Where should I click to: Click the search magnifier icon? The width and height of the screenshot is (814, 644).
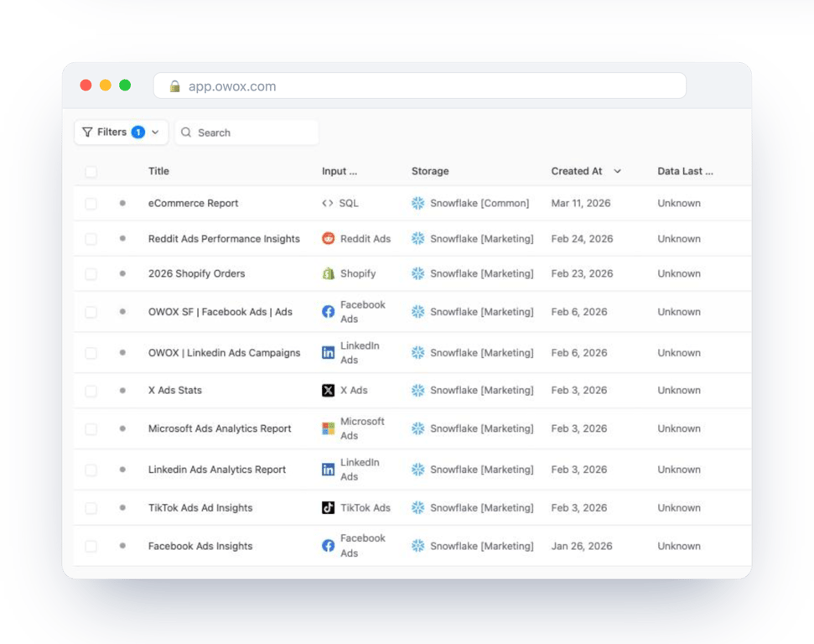coord(186,132)
